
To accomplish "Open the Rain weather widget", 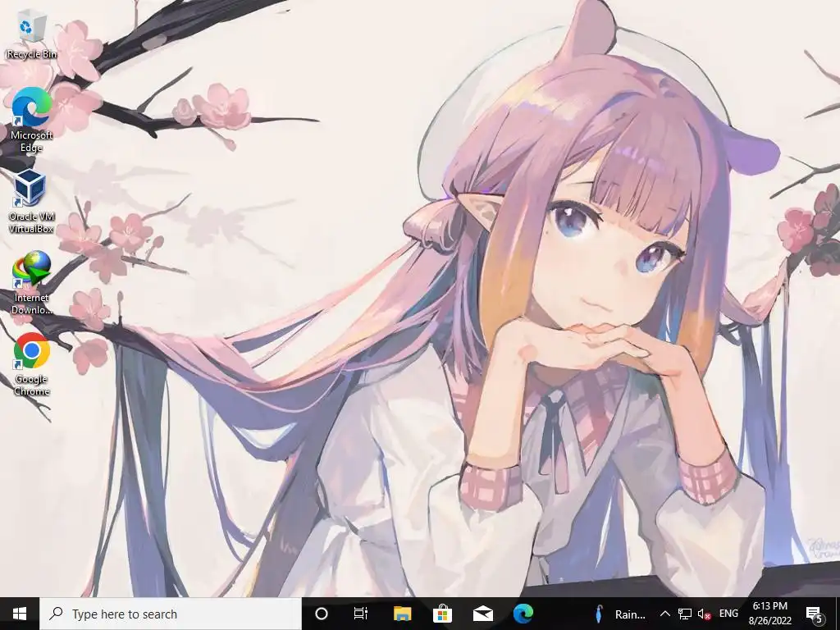I will 620,614.
